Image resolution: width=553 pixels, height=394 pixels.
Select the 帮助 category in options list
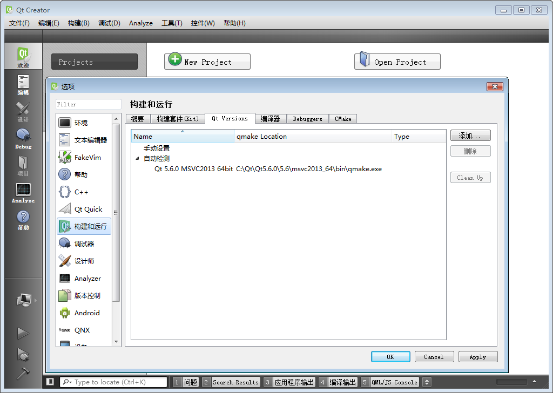(x=84, y=175)
